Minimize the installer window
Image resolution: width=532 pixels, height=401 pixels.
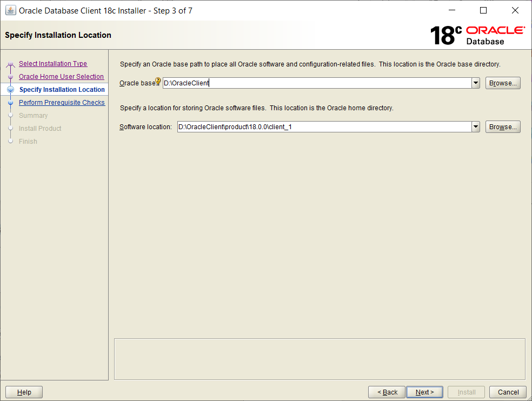pos(452,10)
